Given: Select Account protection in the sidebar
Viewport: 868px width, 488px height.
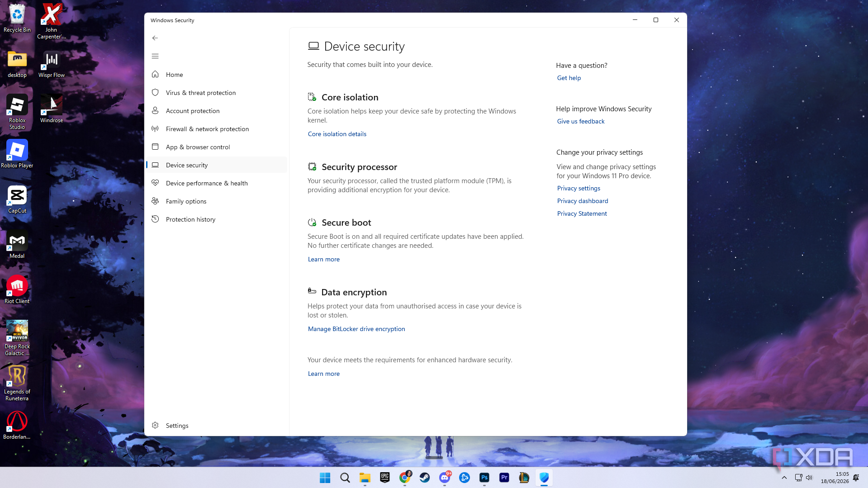Looking at the screenshot, I should [216, 111].
